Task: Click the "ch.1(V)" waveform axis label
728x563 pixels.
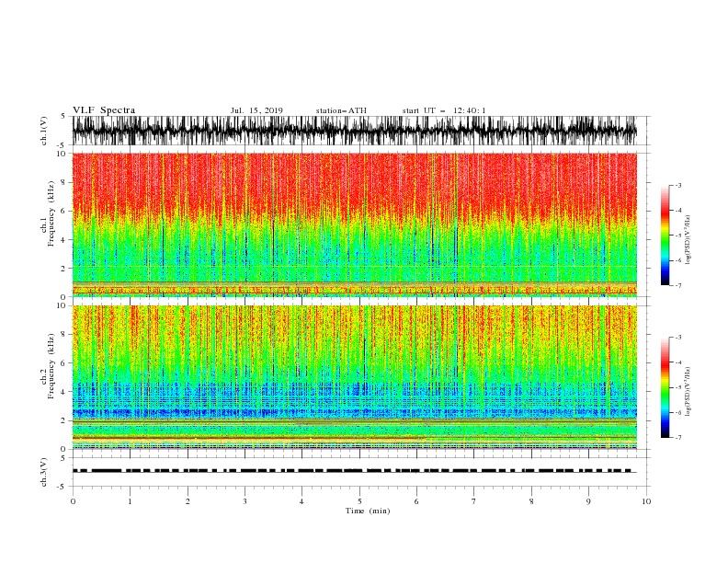Action: coord(44,131)
